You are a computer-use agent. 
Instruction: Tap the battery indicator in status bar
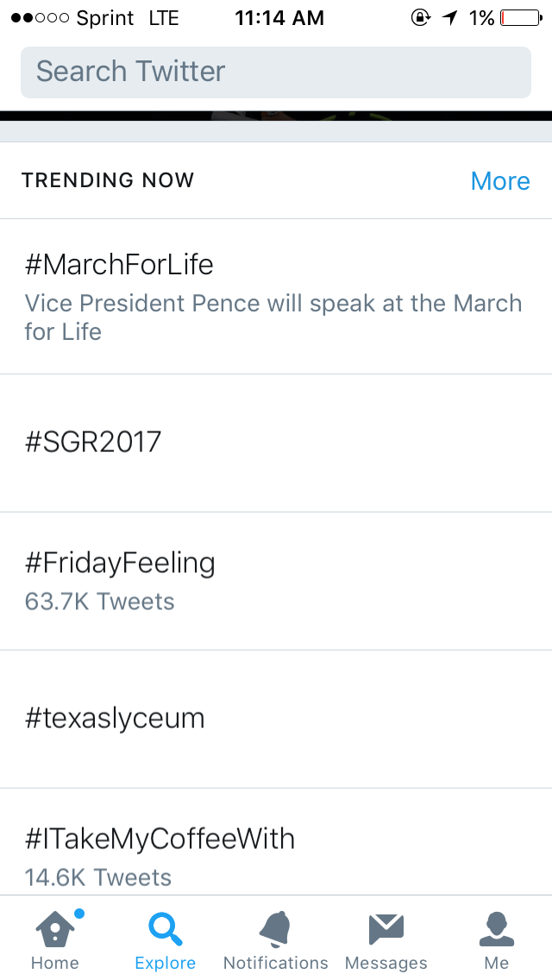(521, 18)
